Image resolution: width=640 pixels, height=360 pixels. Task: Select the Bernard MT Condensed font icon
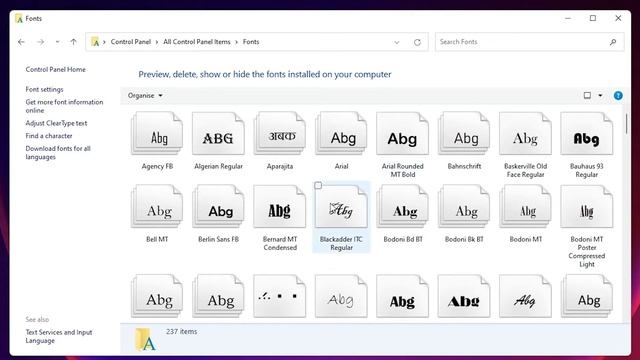coord(280,207)
